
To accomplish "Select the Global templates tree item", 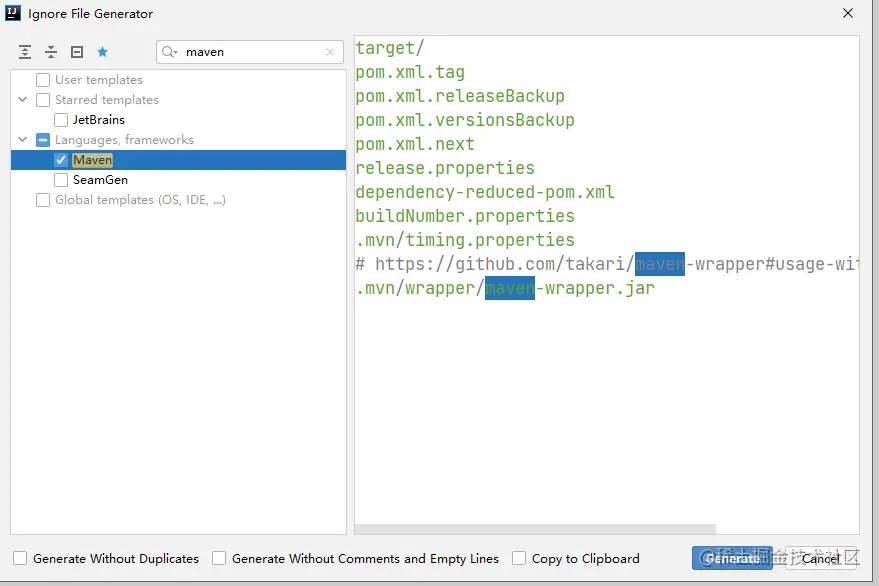I will click(140, 200).
